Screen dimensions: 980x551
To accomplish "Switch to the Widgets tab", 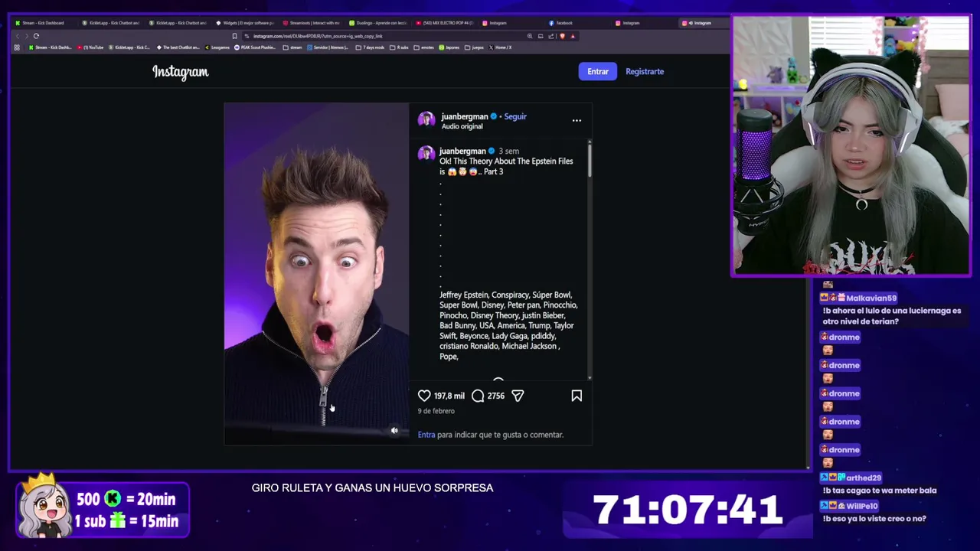I will [x=245, y=23].
